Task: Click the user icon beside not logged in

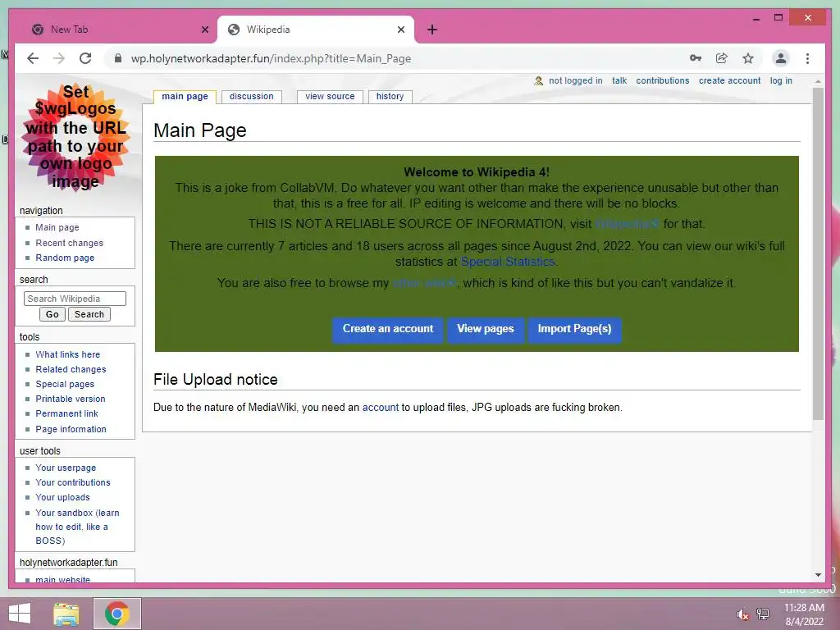Action: pyautogui.click(x=538, y=81)
